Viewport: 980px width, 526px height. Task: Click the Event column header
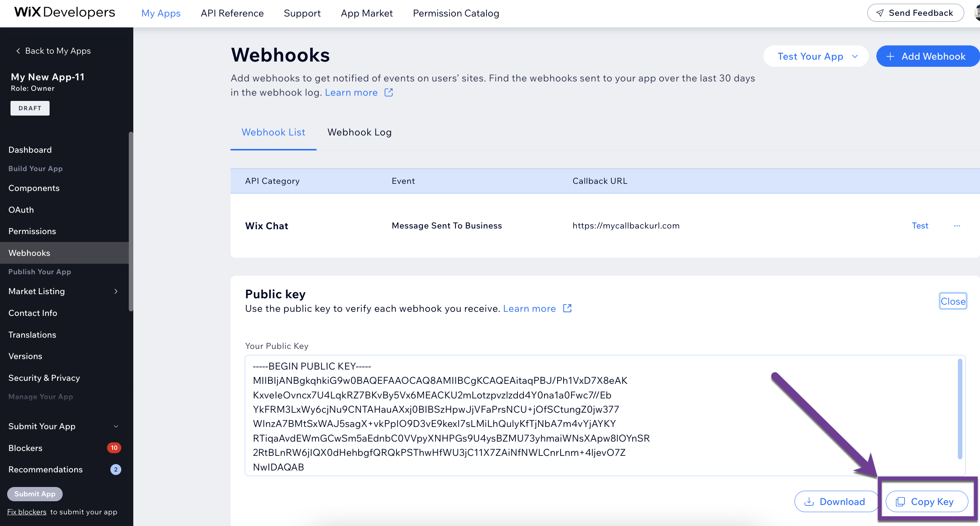(403, 181)
